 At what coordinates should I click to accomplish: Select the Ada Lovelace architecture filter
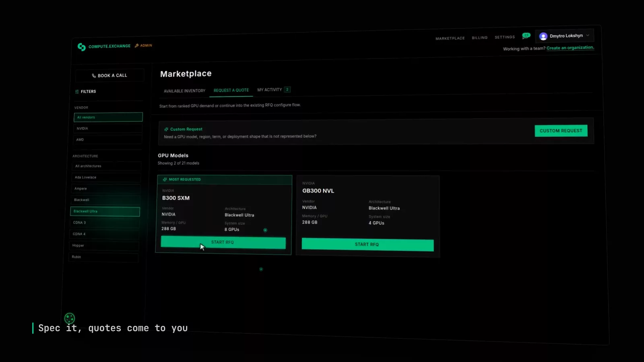coord(106,177)
